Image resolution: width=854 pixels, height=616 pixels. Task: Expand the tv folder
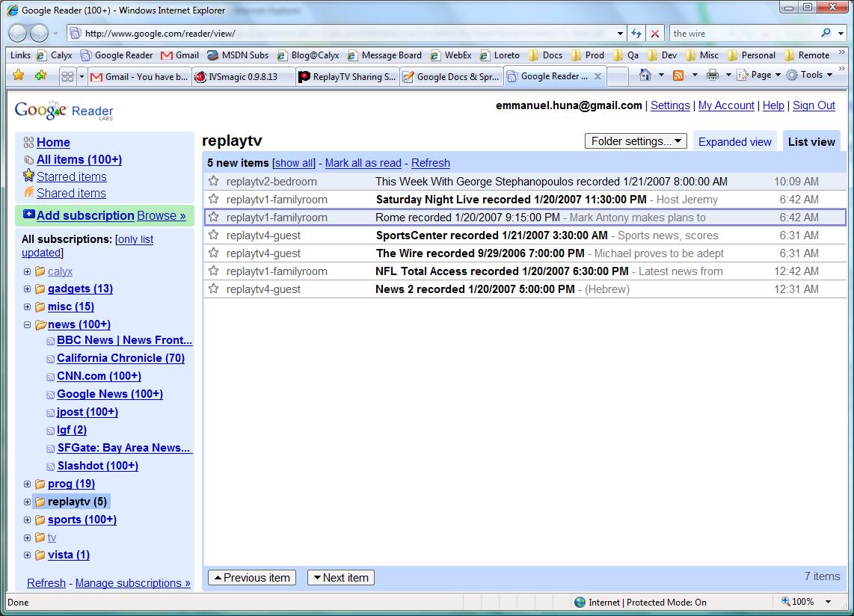pyautogui.click(x=27, y=538)
